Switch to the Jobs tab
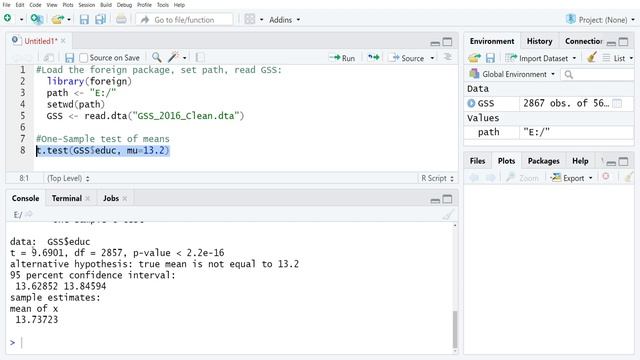640x360 pixels. 111,198
